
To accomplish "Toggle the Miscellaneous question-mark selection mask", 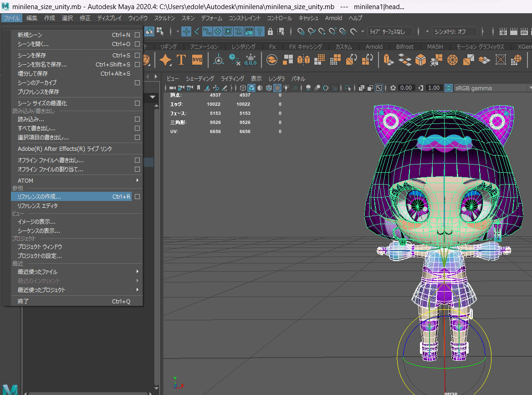I will coord(260,31).
